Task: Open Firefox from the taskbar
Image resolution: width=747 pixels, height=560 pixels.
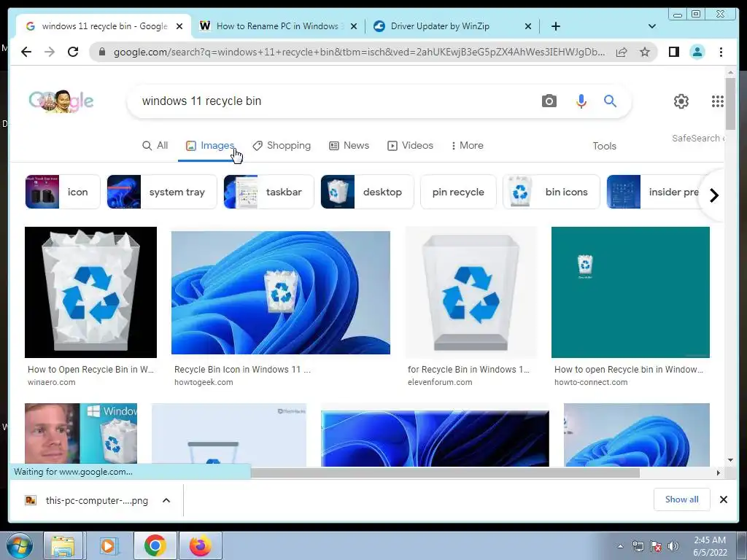Action: pyautogui.click(x=200, y=545)
